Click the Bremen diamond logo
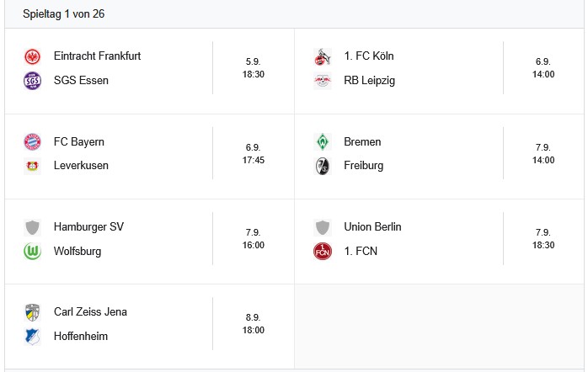 click(323, 141)
